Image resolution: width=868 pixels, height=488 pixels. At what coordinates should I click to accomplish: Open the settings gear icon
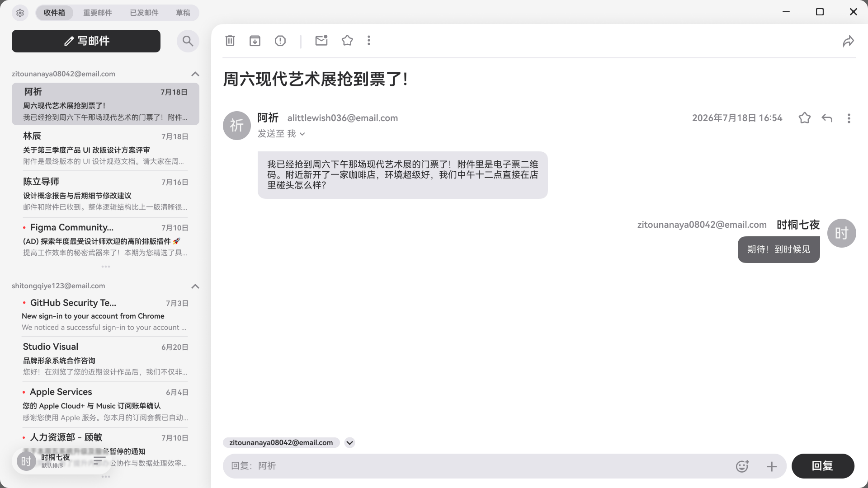click(20, 13)
